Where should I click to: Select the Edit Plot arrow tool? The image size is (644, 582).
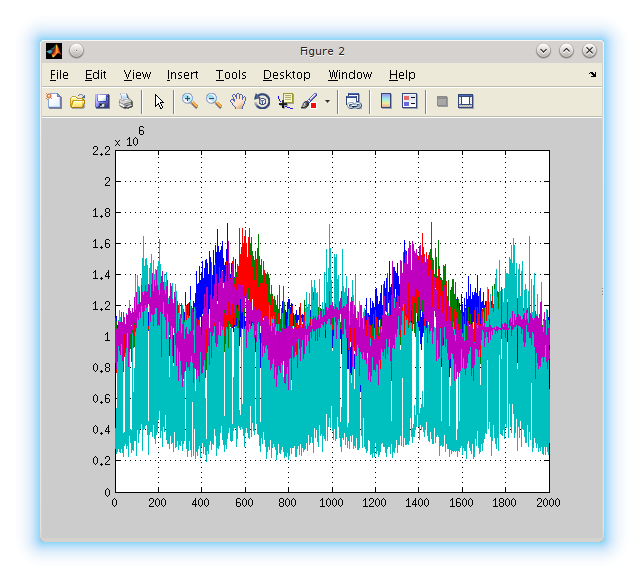coord(159,101)
